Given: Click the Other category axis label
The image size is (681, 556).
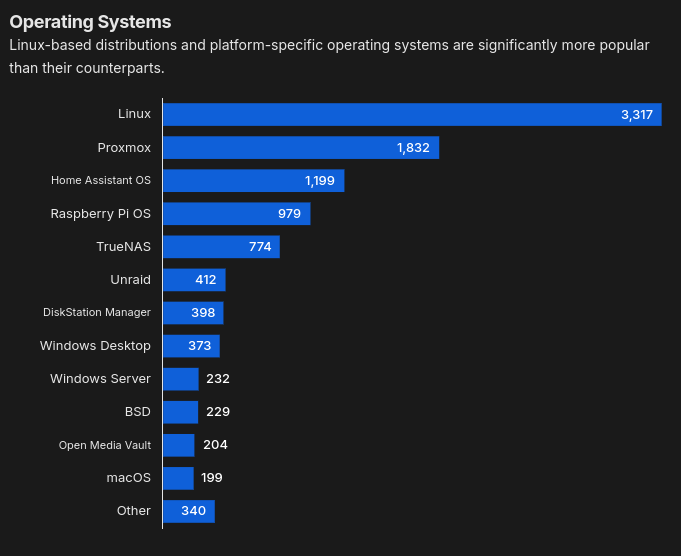Looking at the screenshot, I should [133, 511].
